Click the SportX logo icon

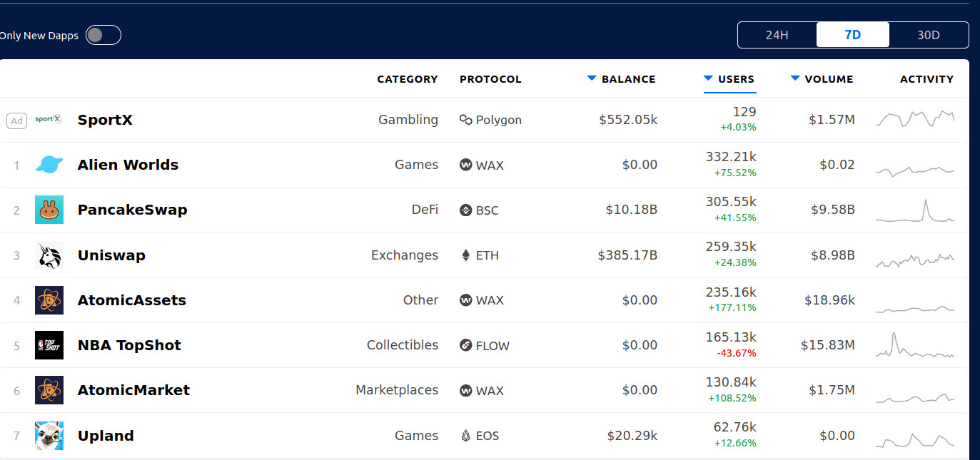pyautogui.click(x=49, y=119)
